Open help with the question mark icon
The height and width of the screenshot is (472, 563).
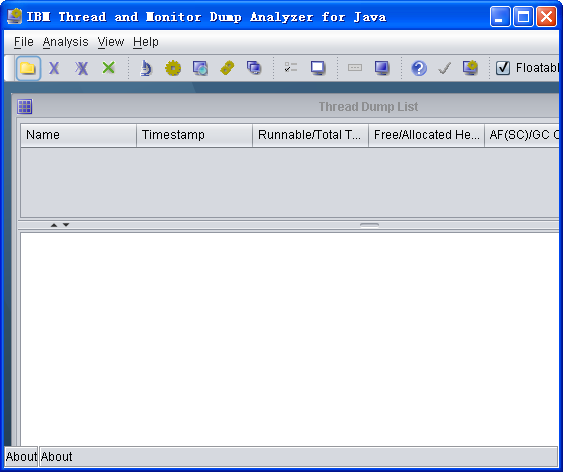point(419,68)
